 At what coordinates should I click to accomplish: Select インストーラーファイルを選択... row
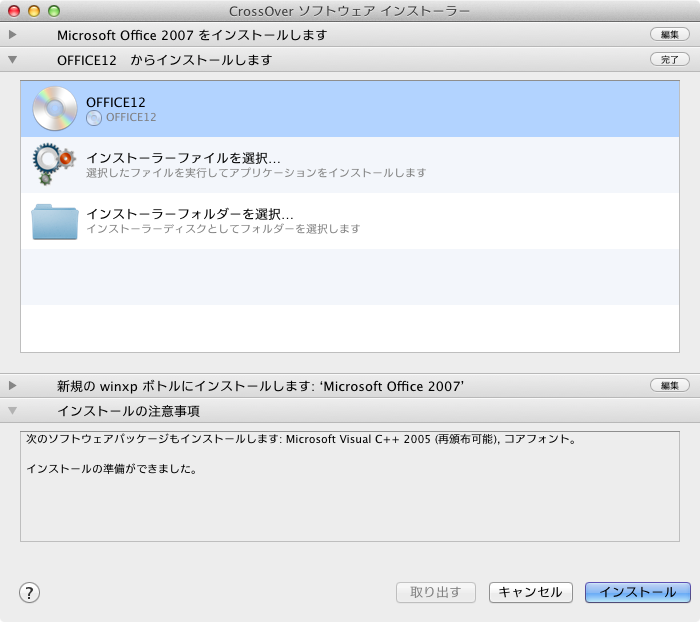[350, 165]
